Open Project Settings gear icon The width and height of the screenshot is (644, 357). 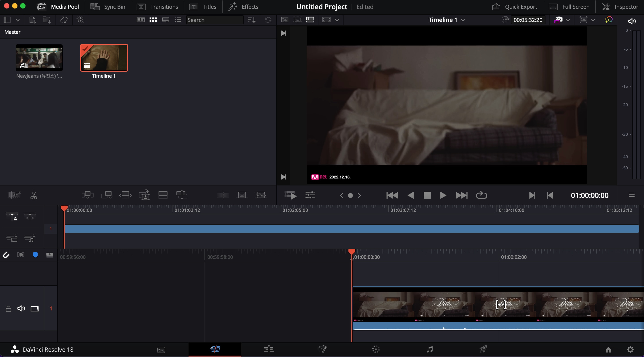tap(630, 349)
